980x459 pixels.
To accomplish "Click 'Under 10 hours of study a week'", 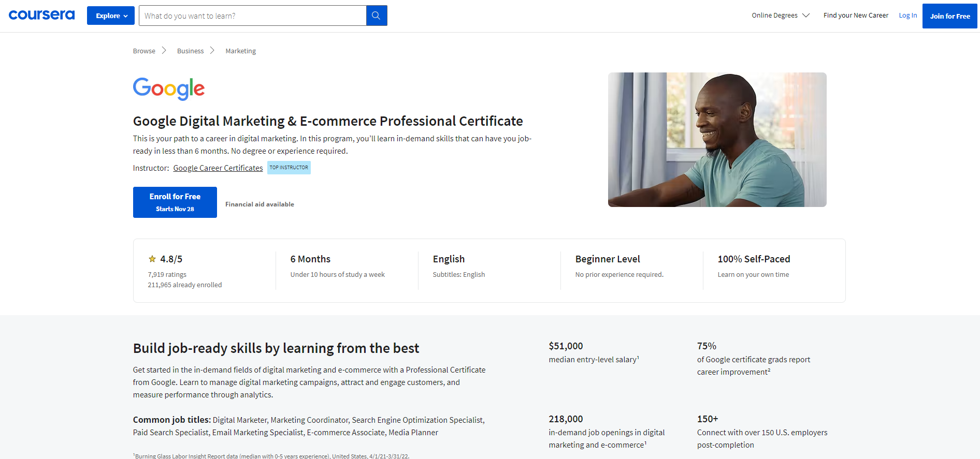I will [338, 275].
